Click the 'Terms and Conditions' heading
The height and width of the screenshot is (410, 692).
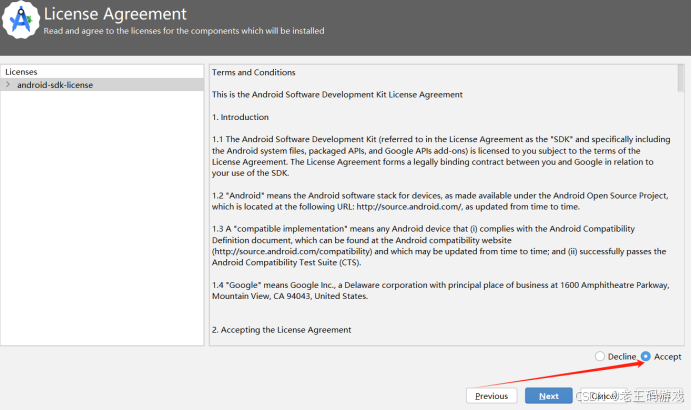click(253, 72)
